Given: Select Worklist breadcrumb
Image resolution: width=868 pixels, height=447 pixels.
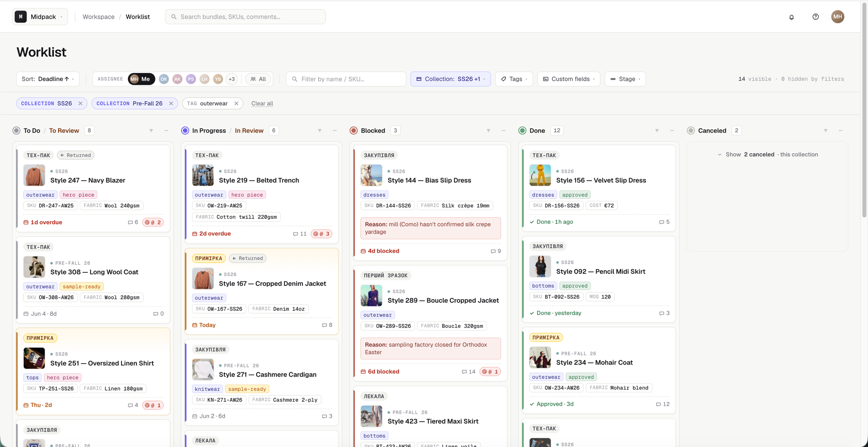Looking at the screenshot, I should (138, 17).
